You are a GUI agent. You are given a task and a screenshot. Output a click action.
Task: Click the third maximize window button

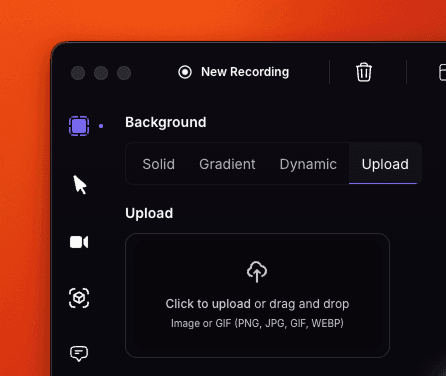click(124, 73)
